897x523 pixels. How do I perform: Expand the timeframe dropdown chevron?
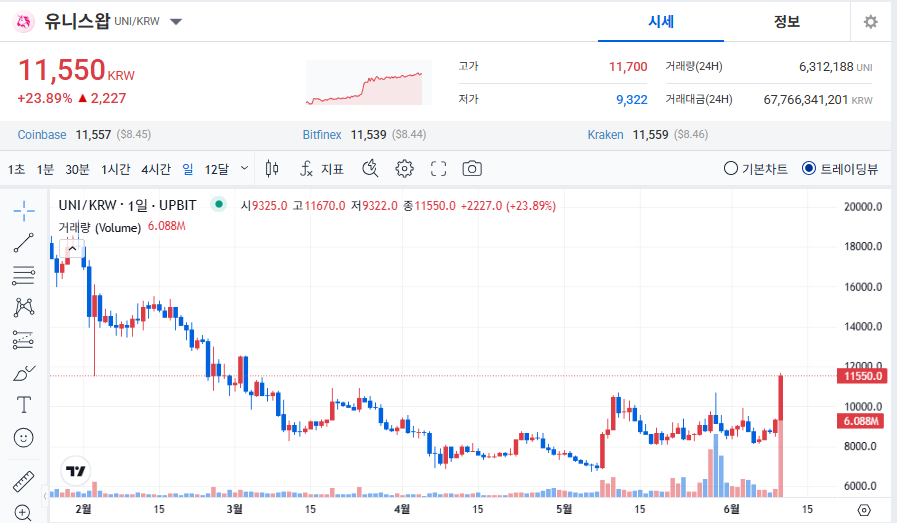click(x=244, y=168)
